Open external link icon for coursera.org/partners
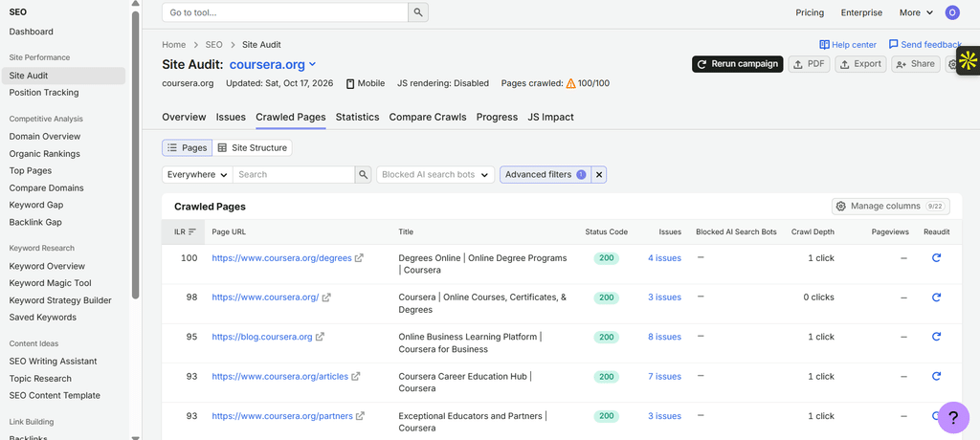 (360, 416)
